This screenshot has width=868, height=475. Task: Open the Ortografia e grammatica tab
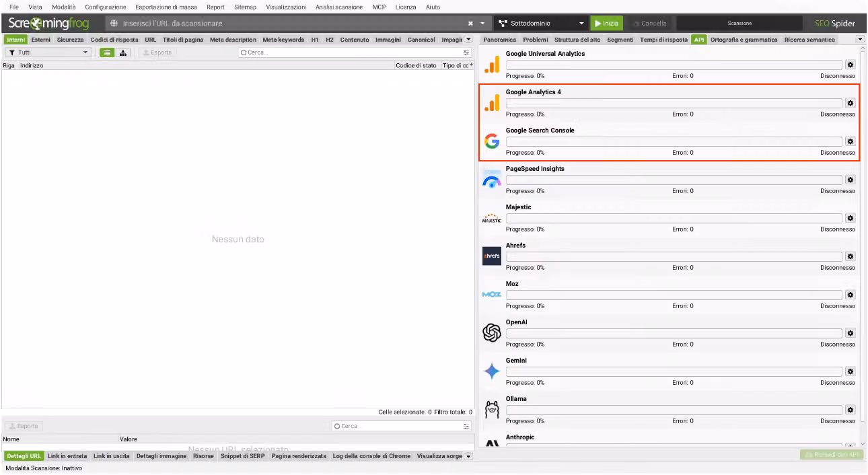point(744,40)
